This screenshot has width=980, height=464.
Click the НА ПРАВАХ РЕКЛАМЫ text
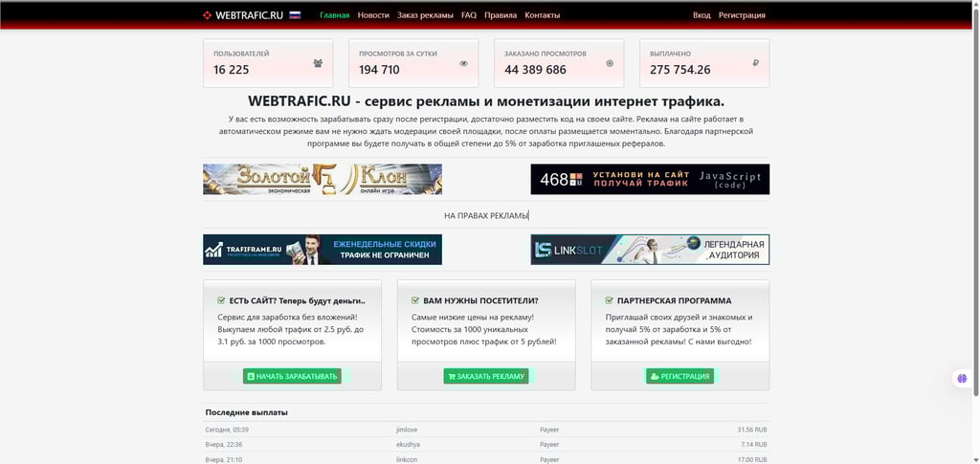coord(486,215)
